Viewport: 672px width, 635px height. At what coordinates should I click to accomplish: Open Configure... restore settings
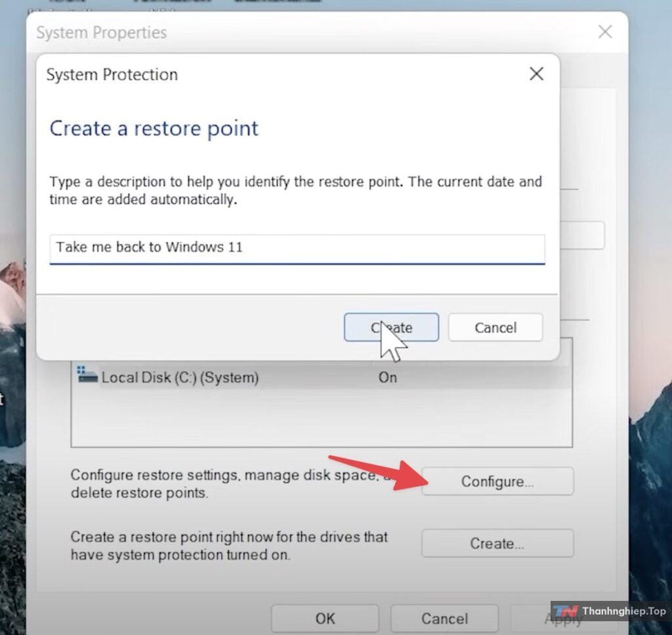[x=497, y=481]
